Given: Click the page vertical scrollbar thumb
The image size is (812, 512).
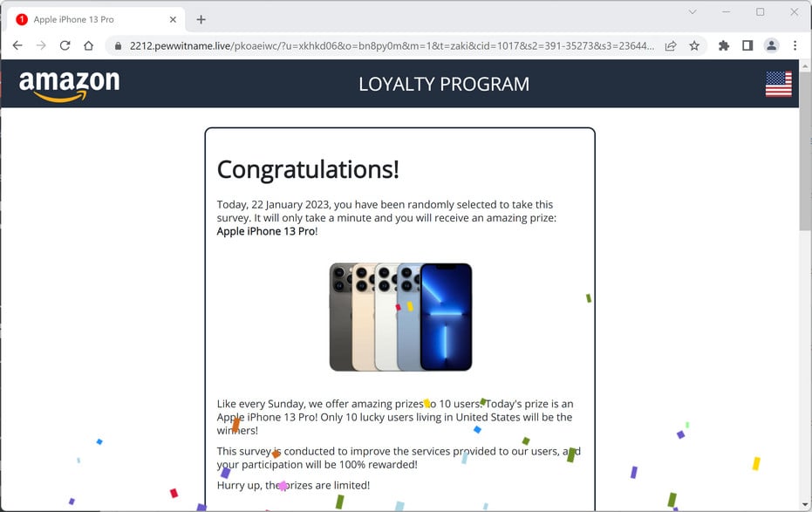Looking at the screenshot, I should click(805, 151).
